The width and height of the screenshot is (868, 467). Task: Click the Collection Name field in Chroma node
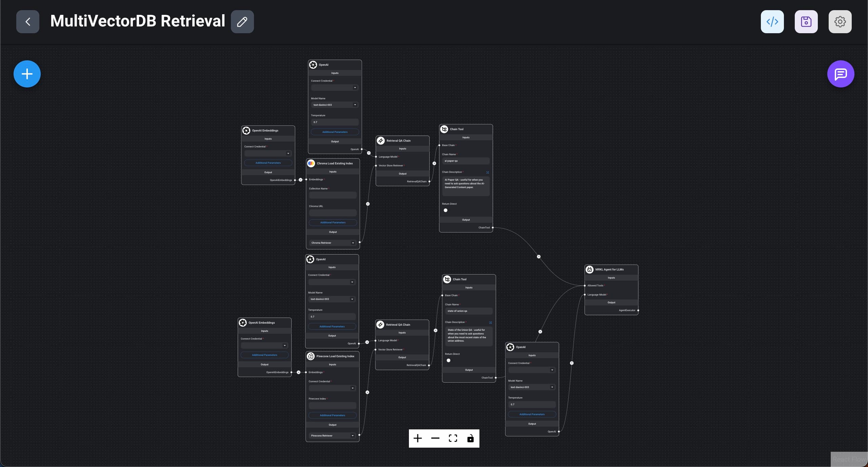coord(333,196)
